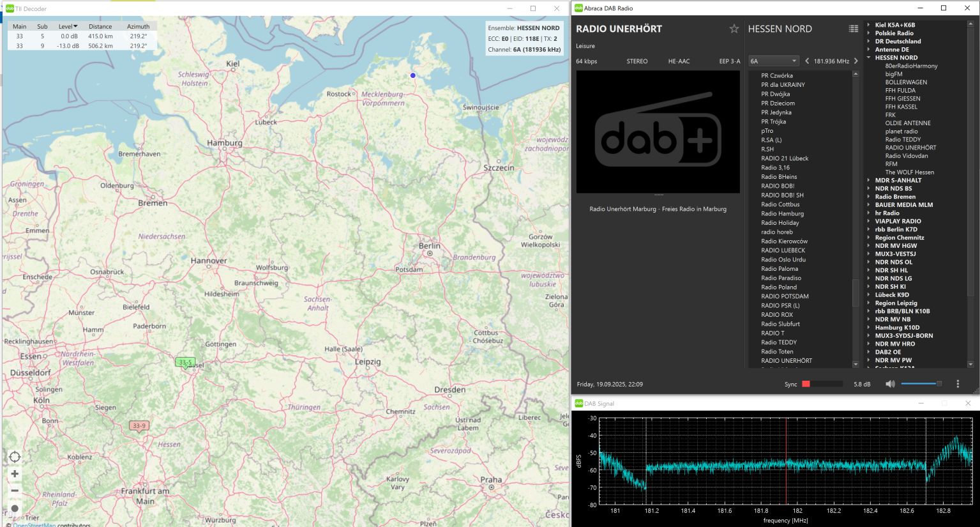Open the 6A channel dropdown
Screen dimensions: 980x527
click(773, 61)
